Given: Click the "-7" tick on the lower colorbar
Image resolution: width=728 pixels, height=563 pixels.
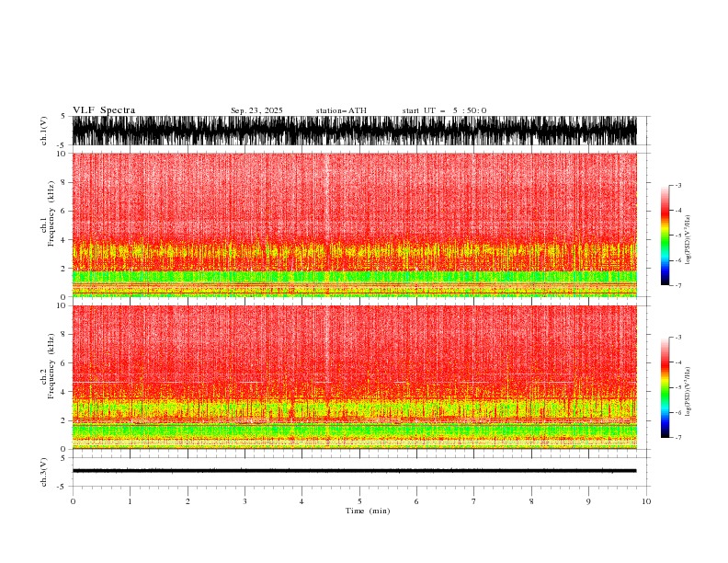Looking at the screenshot, I should 678,438.
